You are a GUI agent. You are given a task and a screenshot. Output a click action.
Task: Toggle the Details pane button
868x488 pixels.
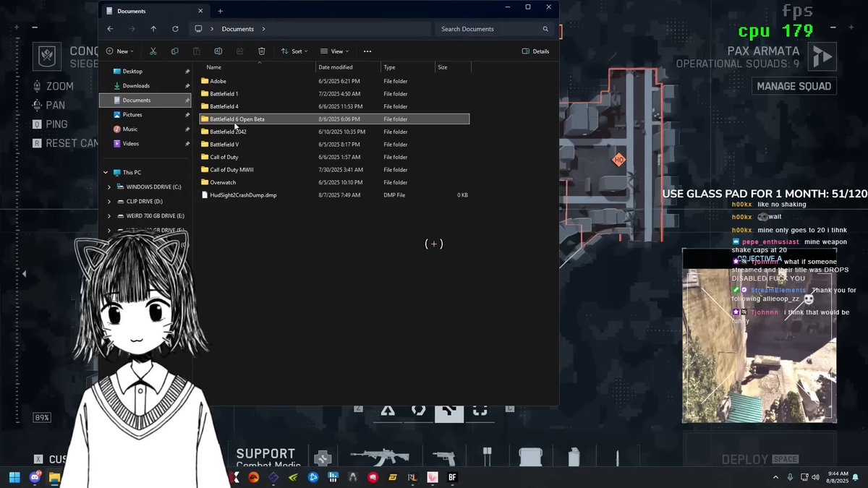coord(536,51)
